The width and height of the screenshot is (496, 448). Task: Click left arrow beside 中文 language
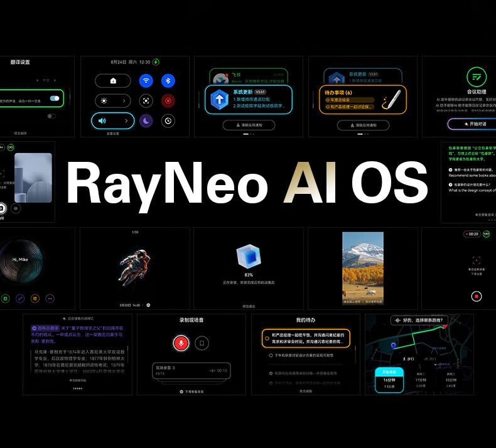coord(37,80)
